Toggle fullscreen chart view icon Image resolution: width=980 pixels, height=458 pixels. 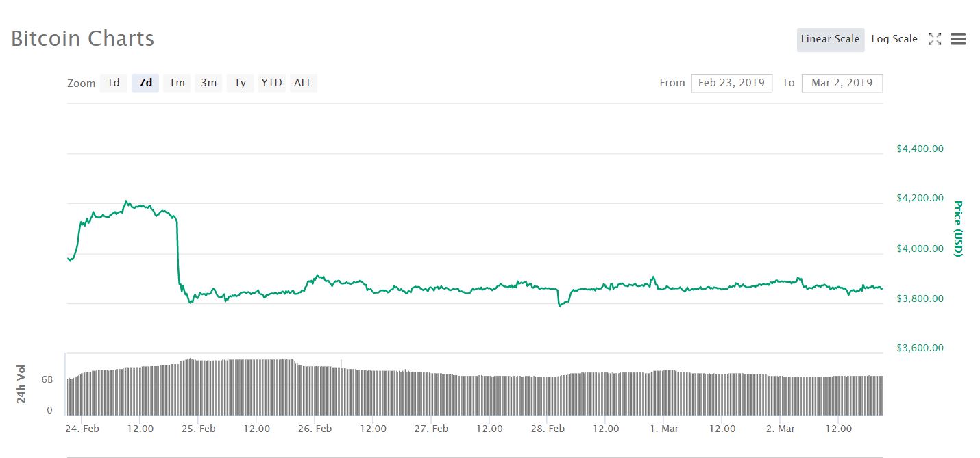(934, 39)
